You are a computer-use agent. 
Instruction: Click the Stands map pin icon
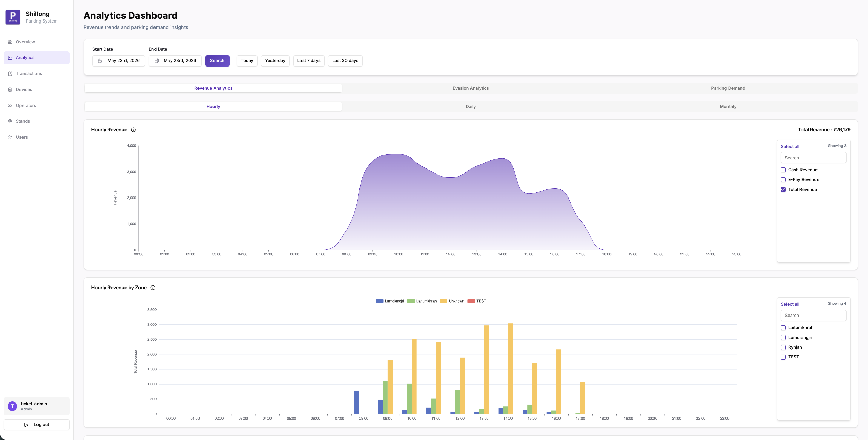click(x=10, y=121)
